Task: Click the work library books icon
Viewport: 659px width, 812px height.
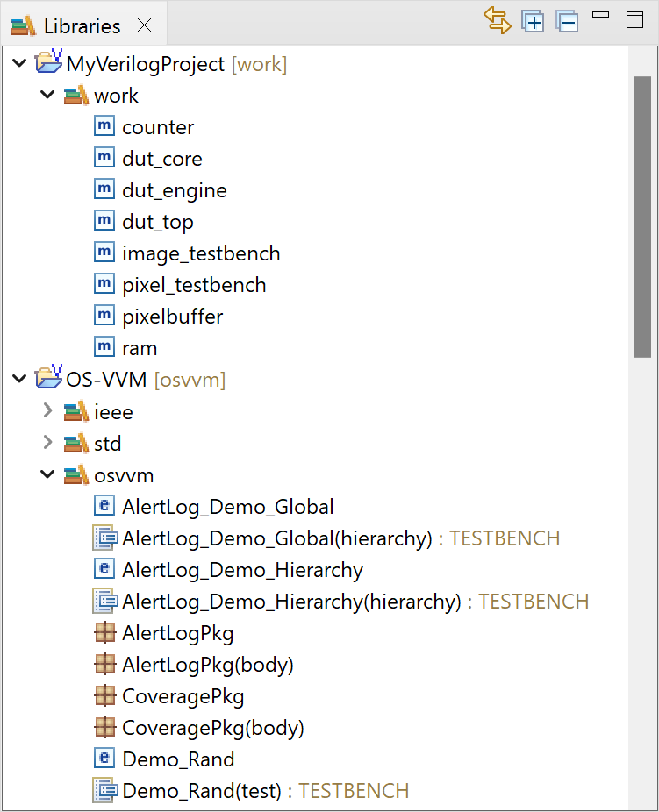Action: click(76, 96)
